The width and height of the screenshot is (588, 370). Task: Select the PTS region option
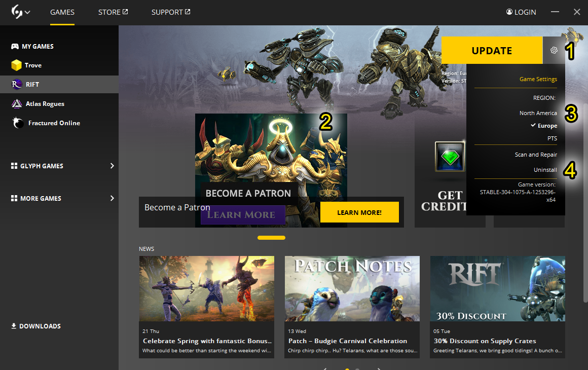552,138
